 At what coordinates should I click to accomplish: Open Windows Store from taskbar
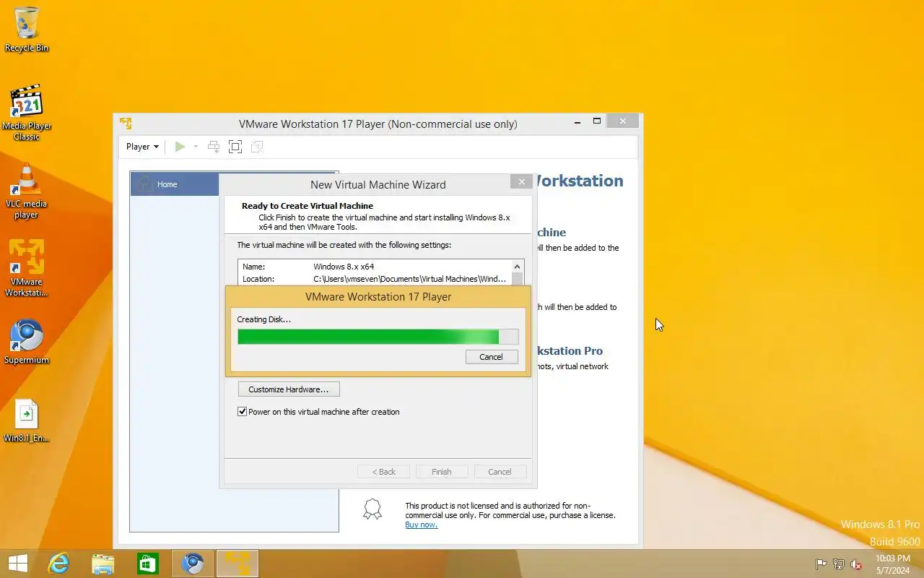[x=148, y=564]
